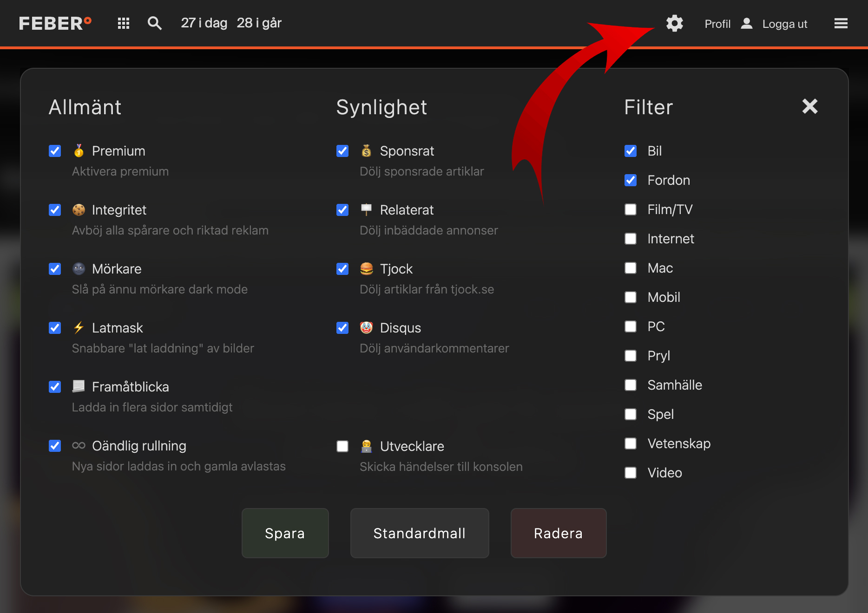The height and width of the screenshot is (613, 868).
Task: Open the hamburger menu icon
Action: click(841, 23)
